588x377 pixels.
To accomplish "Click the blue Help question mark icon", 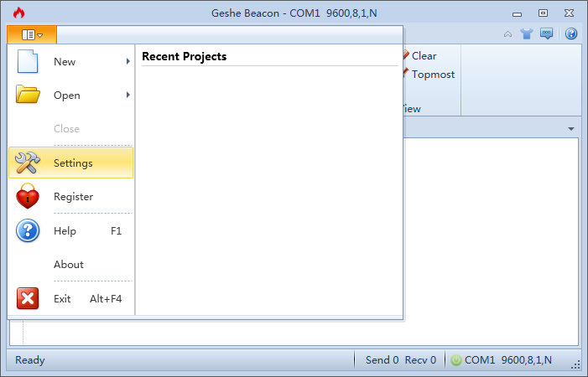I will point(28,230).
